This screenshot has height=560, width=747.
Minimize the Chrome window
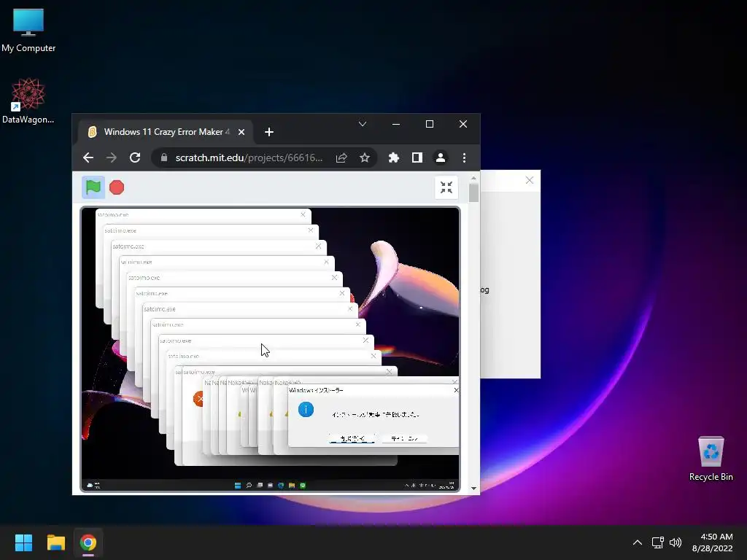pyautogui.click(x=396, y=124)
